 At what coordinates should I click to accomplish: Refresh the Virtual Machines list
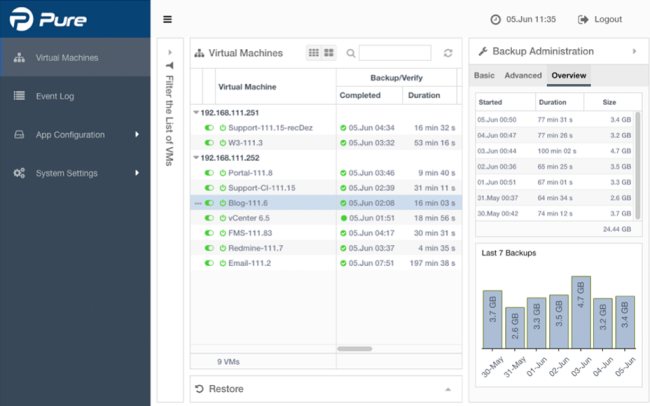tap(448, 53)
